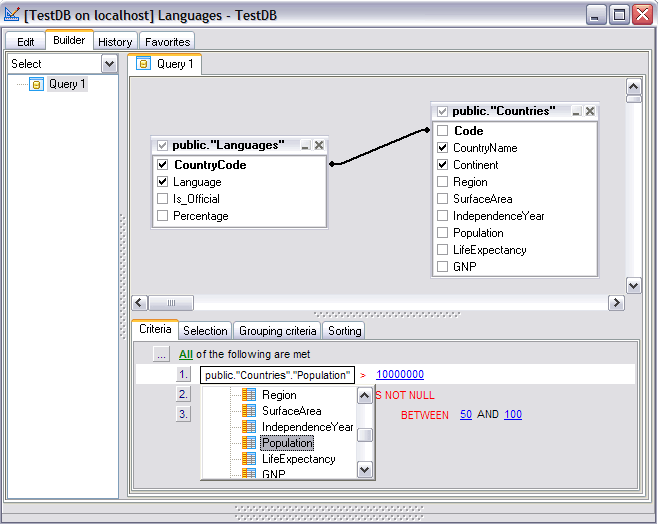
Task: Enable the Is_Official field checkbox
Action: click(163, 199)
